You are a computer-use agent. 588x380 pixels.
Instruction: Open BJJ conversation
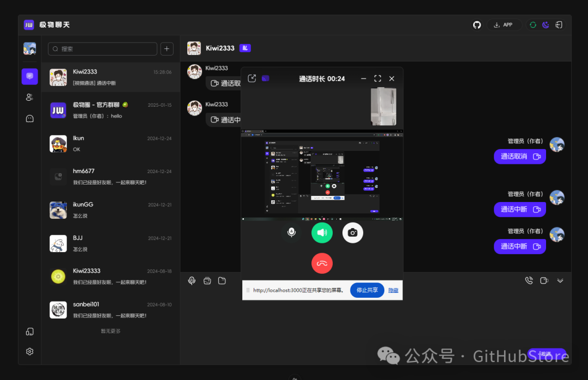tap(111, 243)
